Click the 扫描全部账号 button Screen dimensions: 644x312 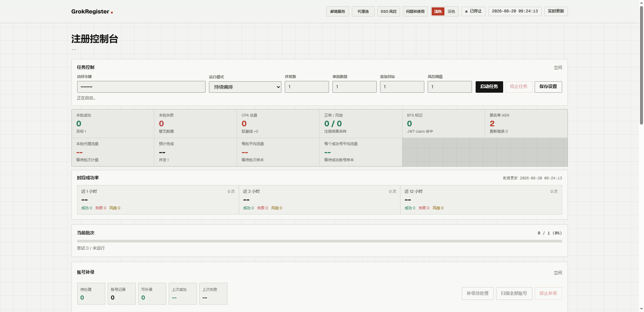514,294
